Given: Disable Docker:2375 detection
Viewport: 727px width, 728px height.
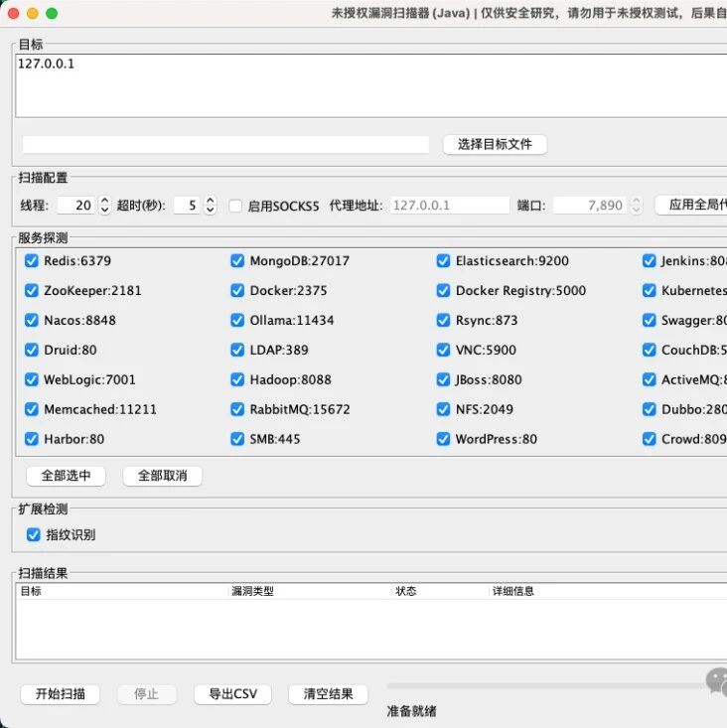Looking at the screenshot, I should coord(237,291).
